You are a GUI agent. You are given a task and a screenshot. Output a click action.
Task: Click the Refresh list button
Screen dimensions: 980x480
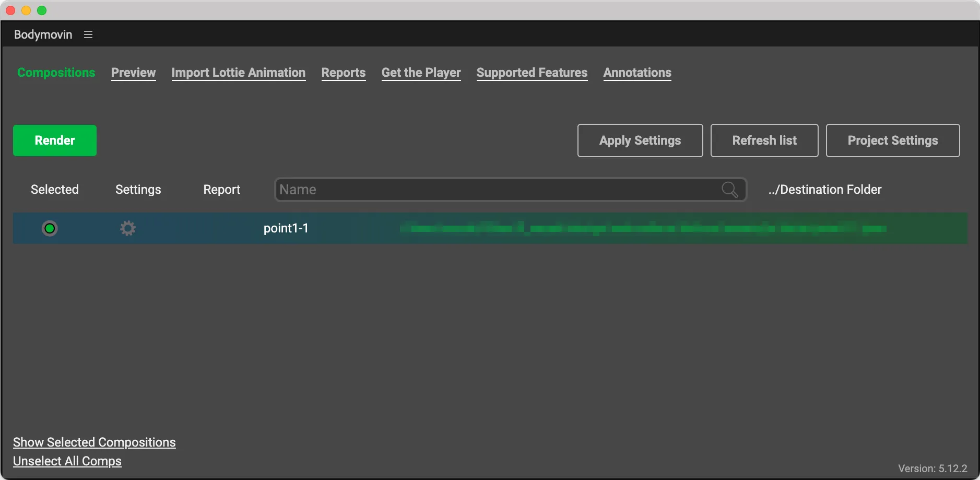pyautogui.click(x=764, y=141)
